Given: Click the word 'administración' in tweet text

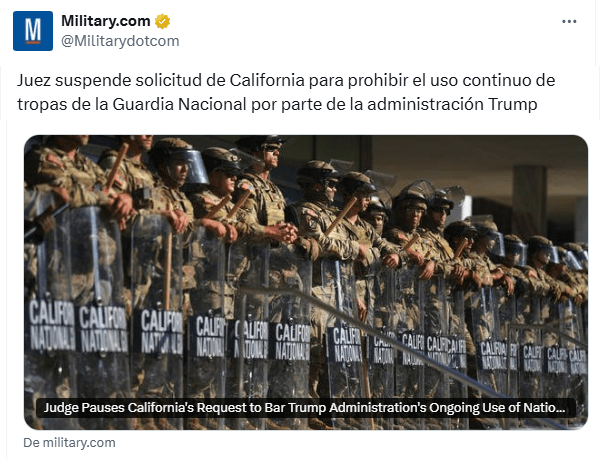Looking at the screenshot, I should click(x=425, y=104).
